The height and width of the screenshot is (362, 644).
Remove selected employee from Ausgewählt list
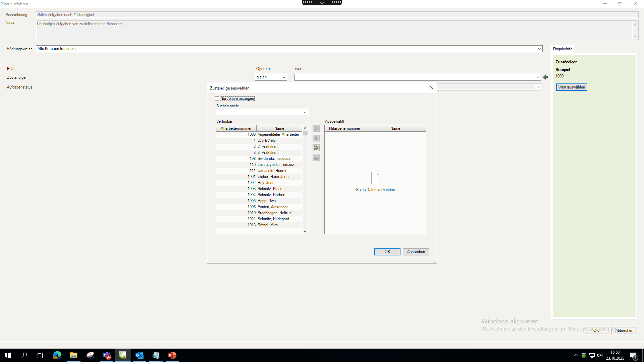tap(316, 138)
